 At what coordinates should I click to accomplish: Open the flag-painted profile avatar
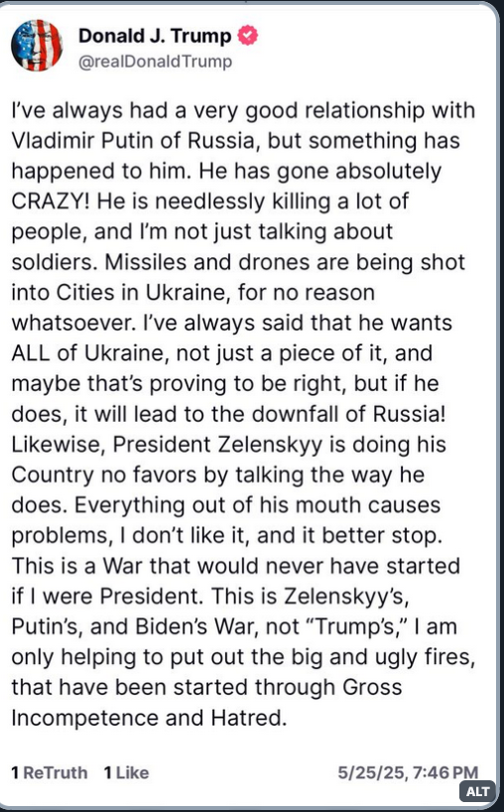tap(37, 45)
